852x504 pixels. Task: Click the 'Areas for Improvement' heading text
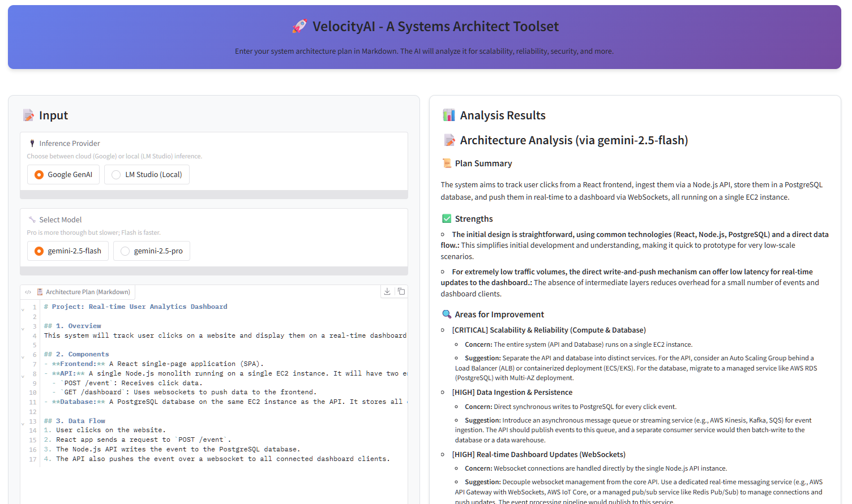tap(499, 315)
